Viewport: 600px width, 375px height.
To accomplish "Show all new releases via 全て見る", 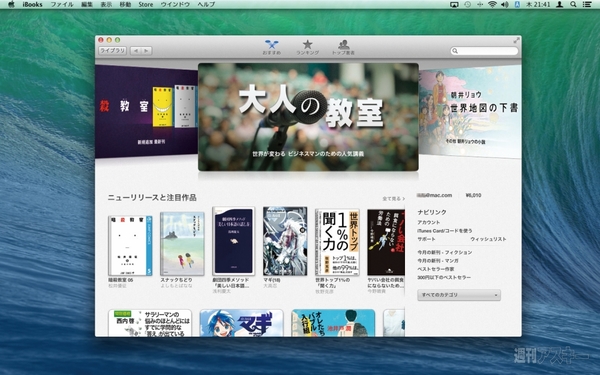I will click(x=393, y=199).
